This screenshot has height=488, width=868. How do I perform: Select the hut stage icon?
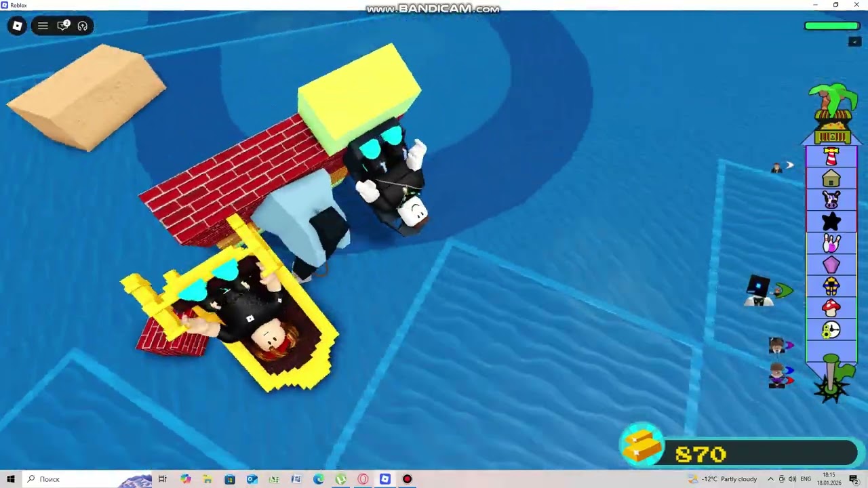[x=831, y=179]
